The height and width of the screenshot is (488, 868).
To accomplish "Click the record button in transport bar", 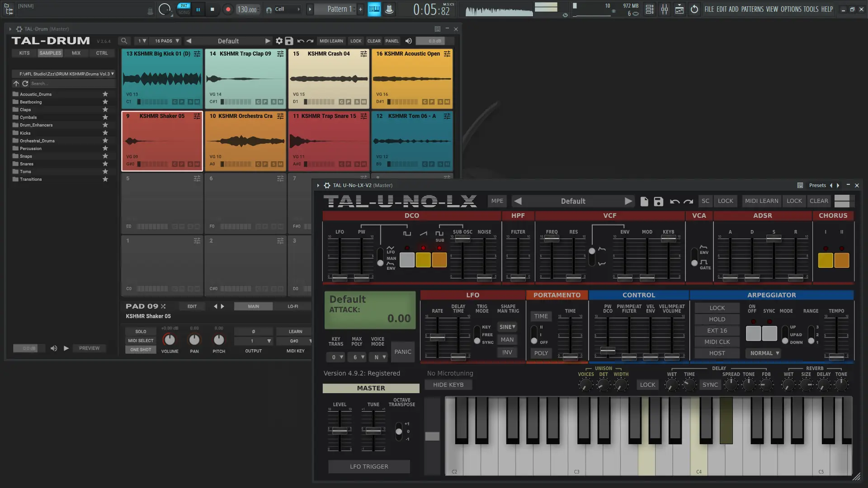I will (x=228, y=9).
